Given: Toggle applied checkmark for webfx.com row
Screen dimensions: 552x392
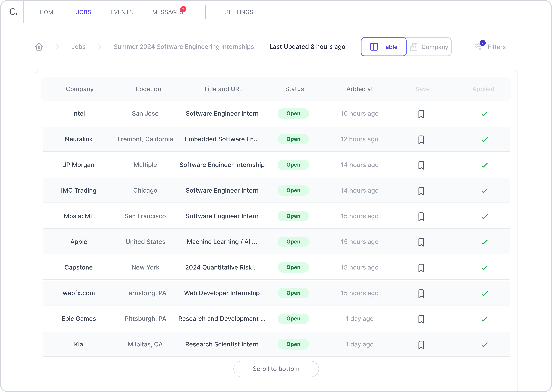Looking at the screenshot, I should click(x=484, y=293).
